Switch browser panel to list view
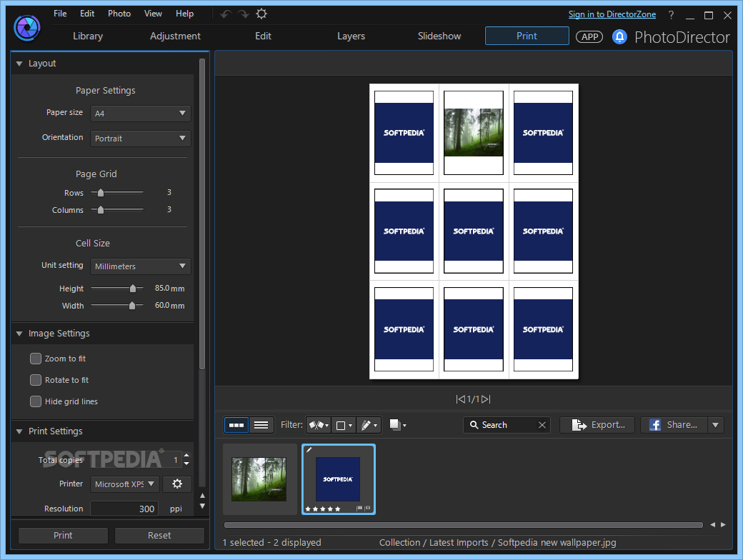 click(261, 425)
